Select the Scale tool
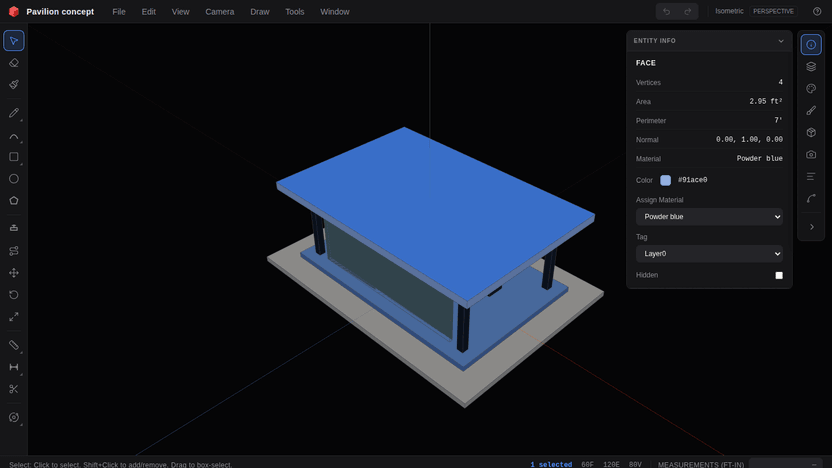This screenshot has width=832, height=468. [14, 317]
